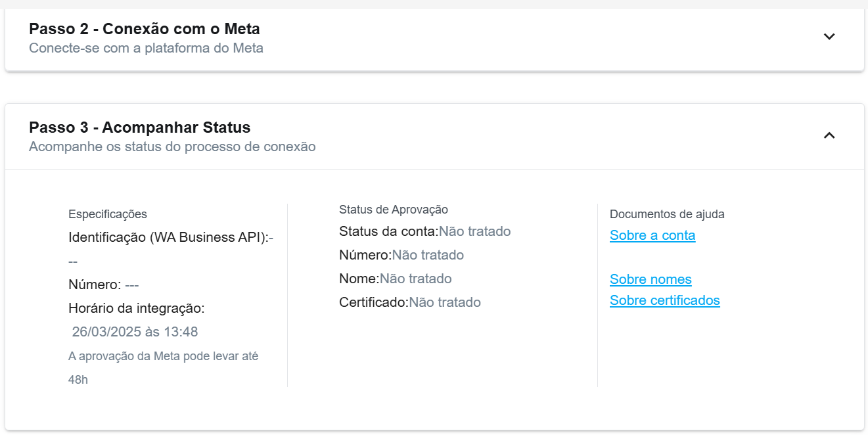Click the 'Documentos de ajuda' label
The height and width of the screenshot is (435, 868).
(x=667, y=214)
